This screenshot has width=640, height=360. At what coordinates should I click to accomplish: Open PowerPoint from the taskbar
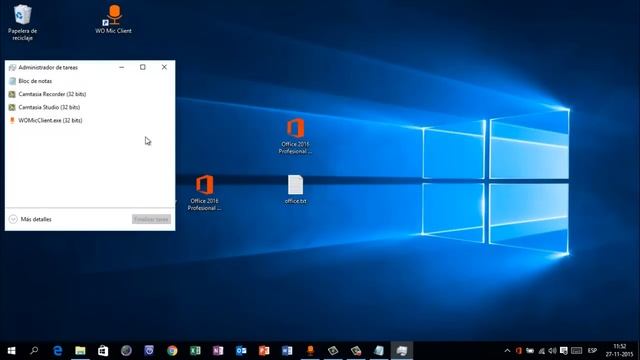click(264, 351)
